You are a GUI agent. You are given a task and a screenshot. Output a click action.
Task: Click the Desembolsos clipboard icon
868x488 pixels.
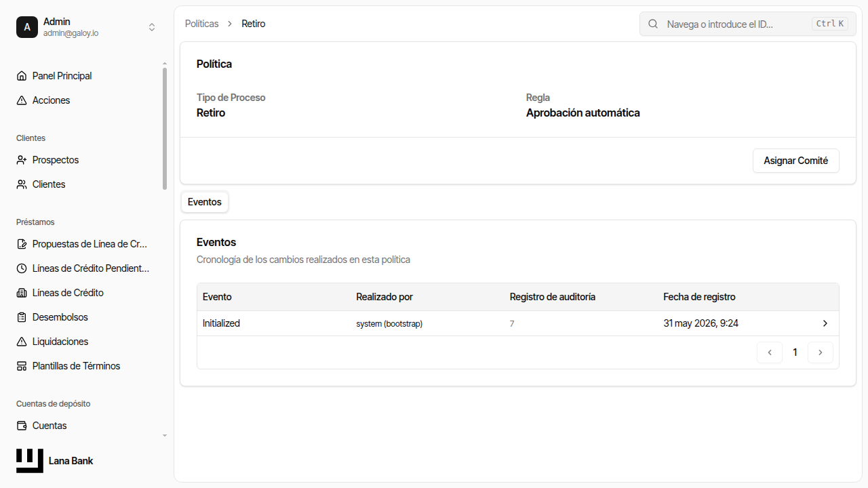point(22,317)
